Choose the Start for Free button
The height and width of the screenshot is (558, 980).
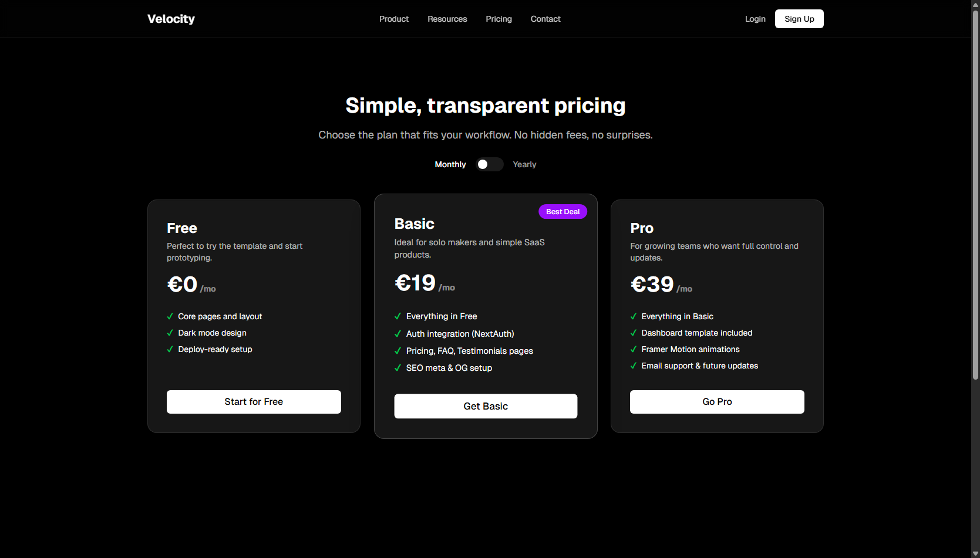(254, 402)
